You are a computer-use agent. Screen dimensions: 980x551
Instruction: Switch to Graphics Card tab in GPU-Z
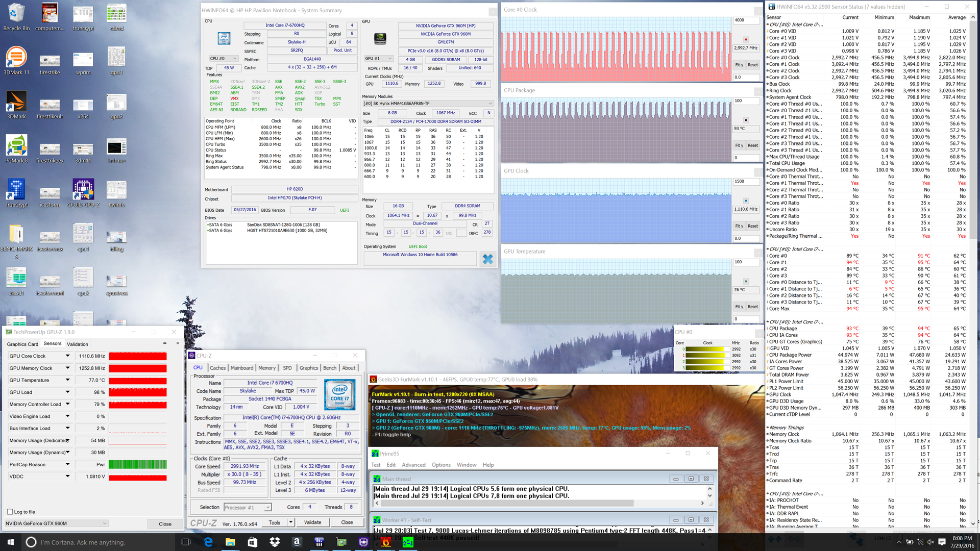pos(22,344)
